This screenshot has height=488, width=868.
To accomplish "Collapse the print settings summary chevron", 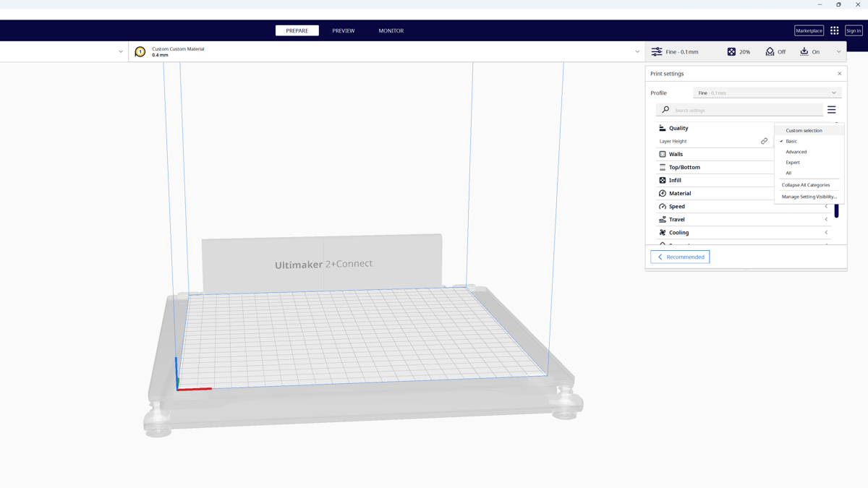I will click(x=838, y=52).
